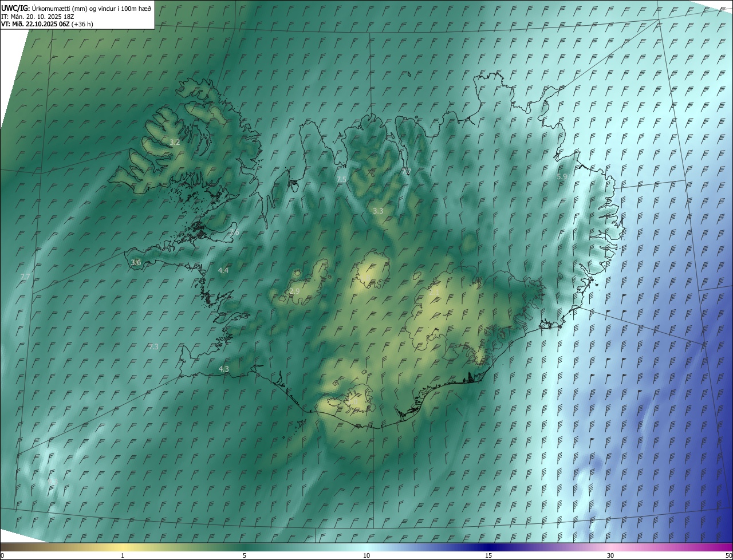Screen dimensions: 733x560
Task: Click the 5 tick label on the colour scale
Action: (x=245, y=555)
